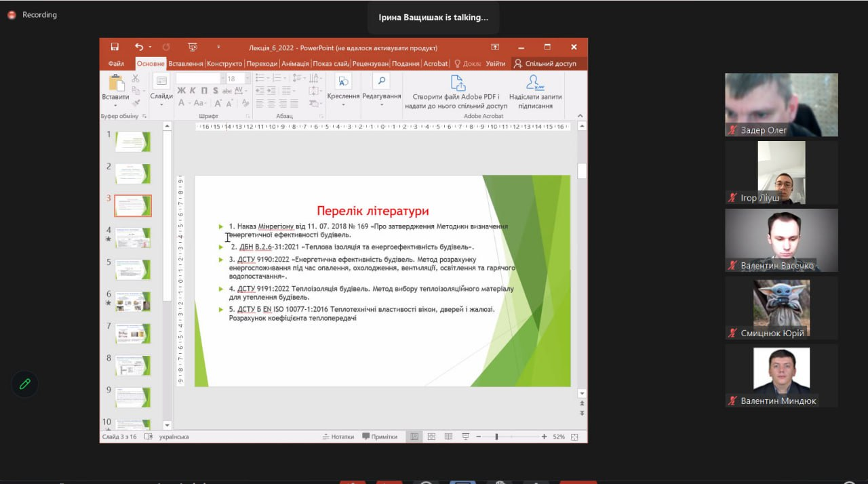Switch to Slide Sorter view in status bar

pos(431,437)
